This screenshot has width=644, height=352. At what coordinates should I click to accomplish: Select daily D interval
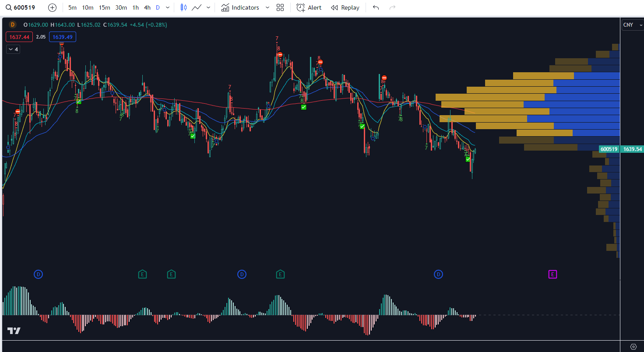coord(158,7)
